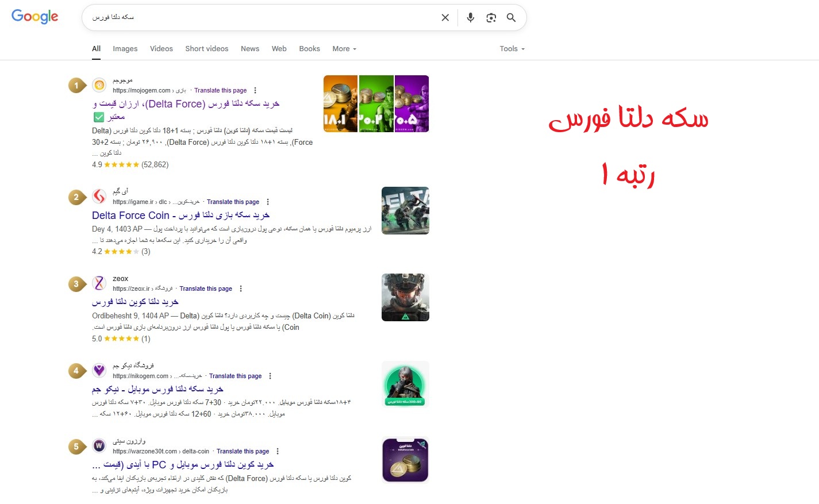
Task: Click the 'zeox' site name text
Action: pyautogui.click(x=121, y=279)
